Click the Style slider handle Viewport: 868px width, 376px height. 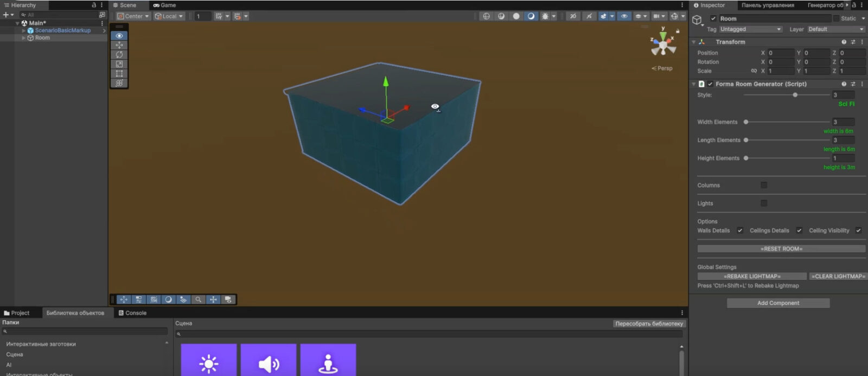795,95
